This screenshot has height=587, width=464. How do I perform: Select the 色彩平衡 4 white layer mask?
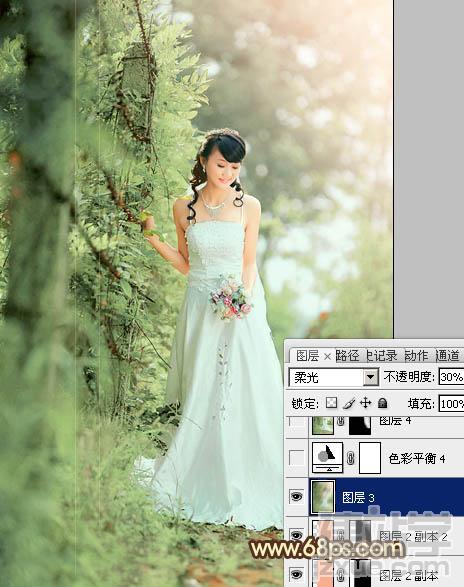click(370, 457)
